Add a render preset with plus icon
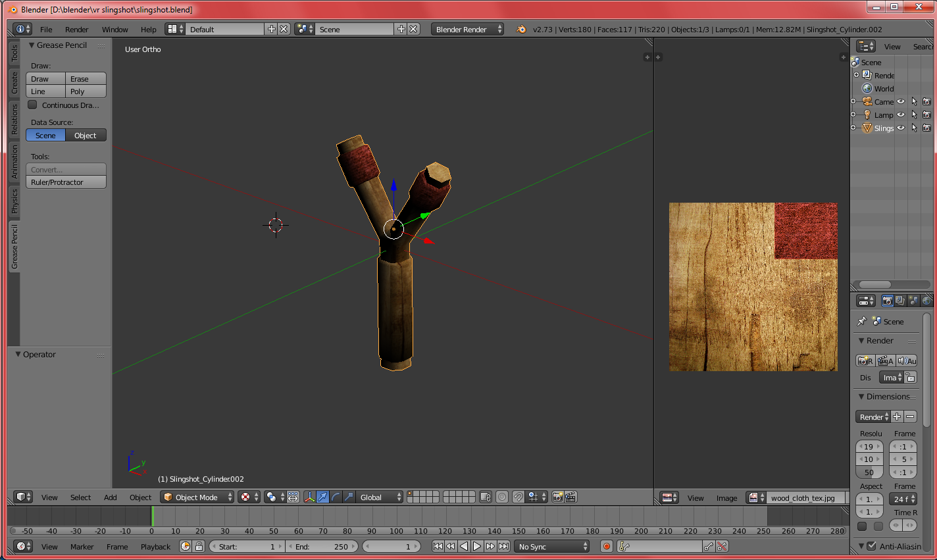This screenshot has width=937, height=560. point(897,417)
